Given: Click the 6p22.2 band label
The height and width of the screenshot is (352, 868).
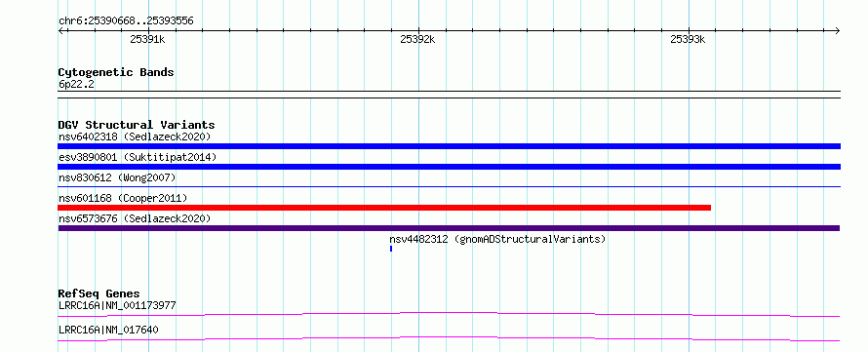Looking at the screenshot, I should (x=76, y=84).
